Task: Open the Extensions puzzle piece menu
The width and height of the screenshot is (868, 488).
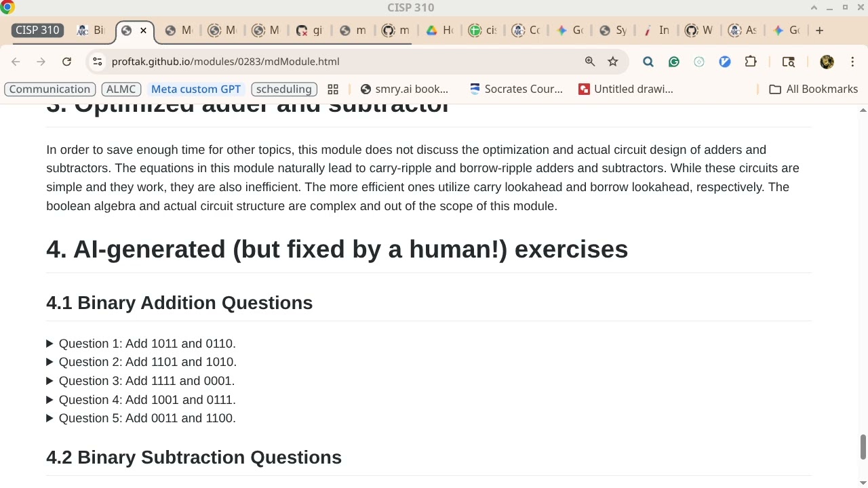Action: 751,62
